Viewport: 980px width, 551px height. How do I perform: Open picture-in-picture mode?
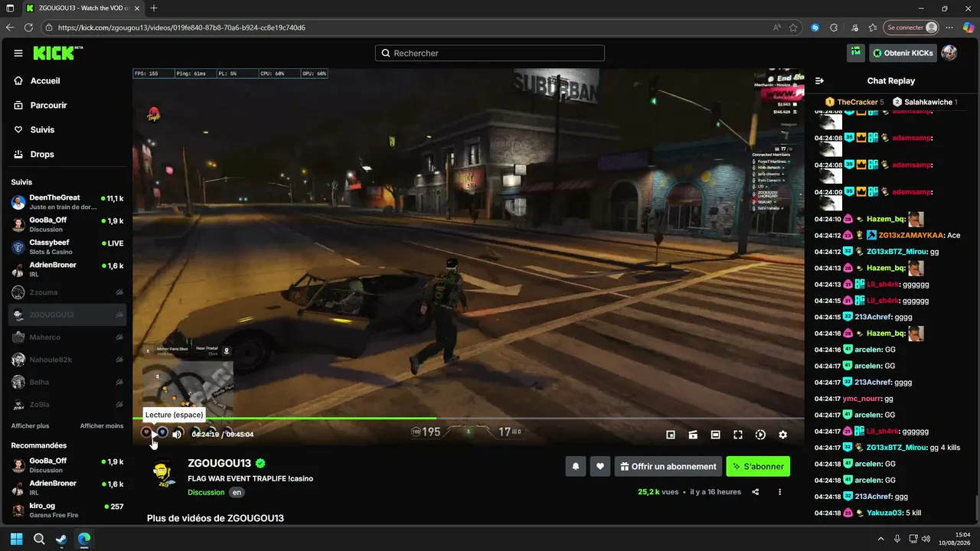[x=671, y=435]
